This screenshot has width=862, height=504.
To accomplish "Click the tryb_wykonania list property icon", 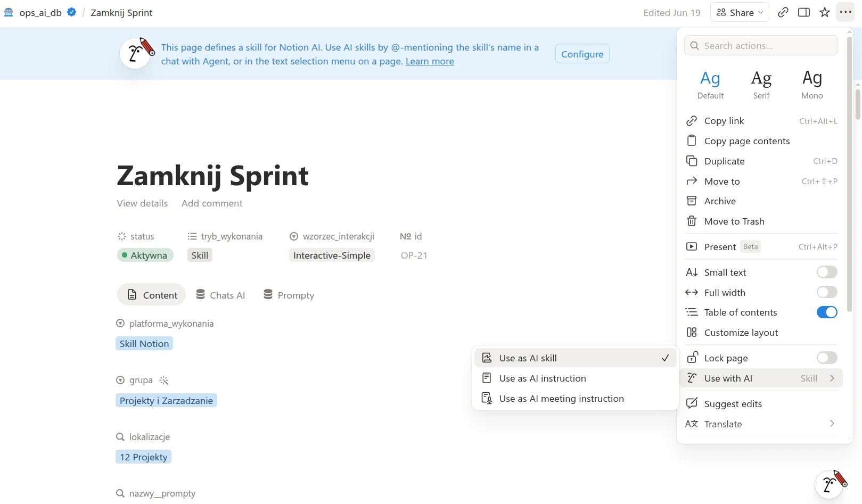I will click(x=192, y=236).
